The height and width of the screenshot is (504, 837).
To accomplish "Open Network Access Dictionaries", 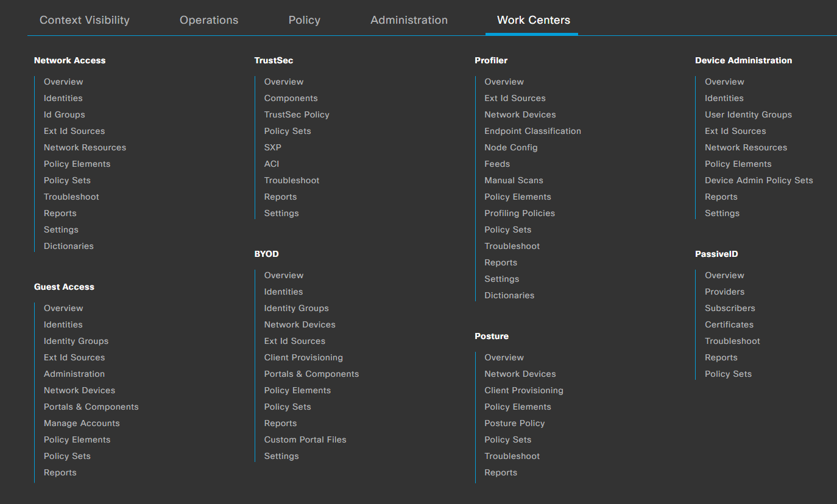I will pos(69,246).
